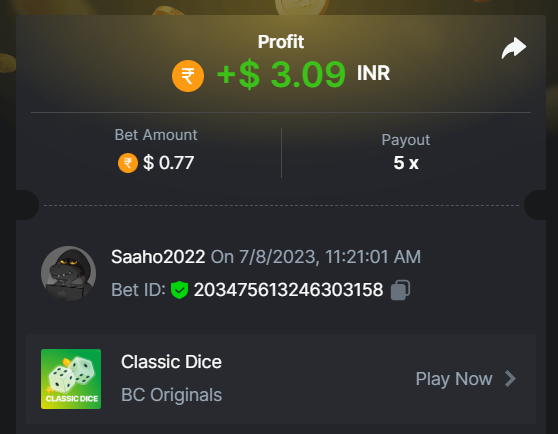
Task: Click the Classic Dice game title
Action: [x=171, y=362]
